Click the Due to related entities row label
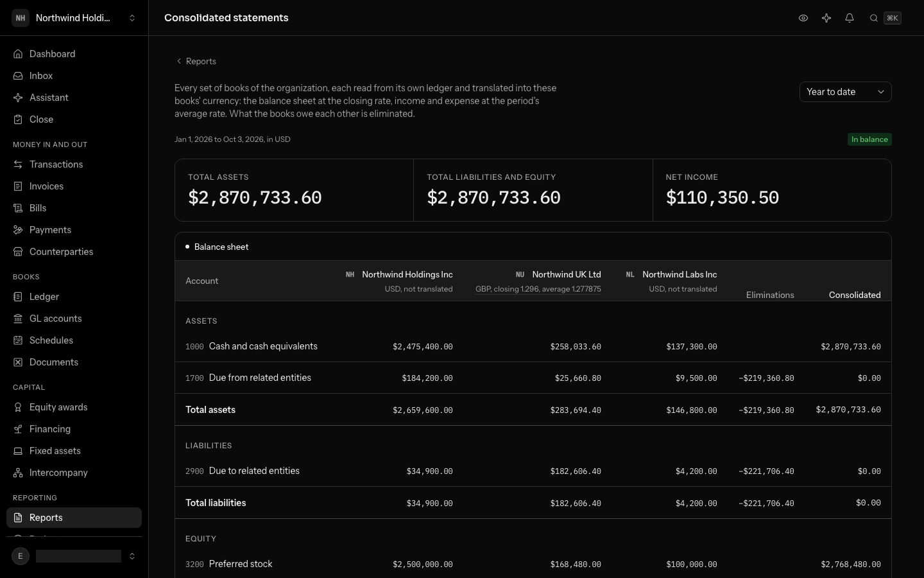 coord(254,471)
